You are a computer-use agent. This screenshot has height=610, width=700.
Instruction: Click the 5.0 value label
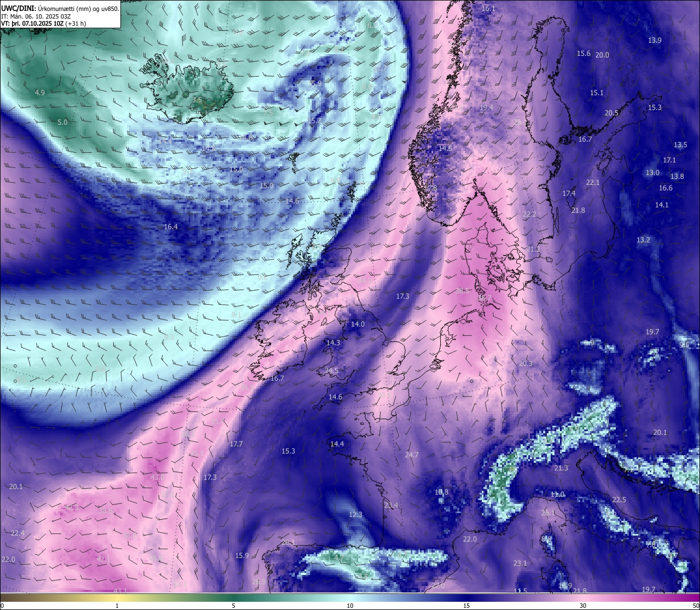pos(62,122)
